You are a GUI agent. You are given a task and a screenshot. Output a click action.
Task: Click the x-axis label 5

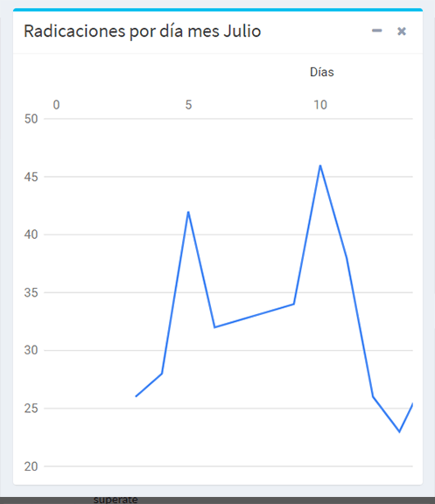click(188, 105)
